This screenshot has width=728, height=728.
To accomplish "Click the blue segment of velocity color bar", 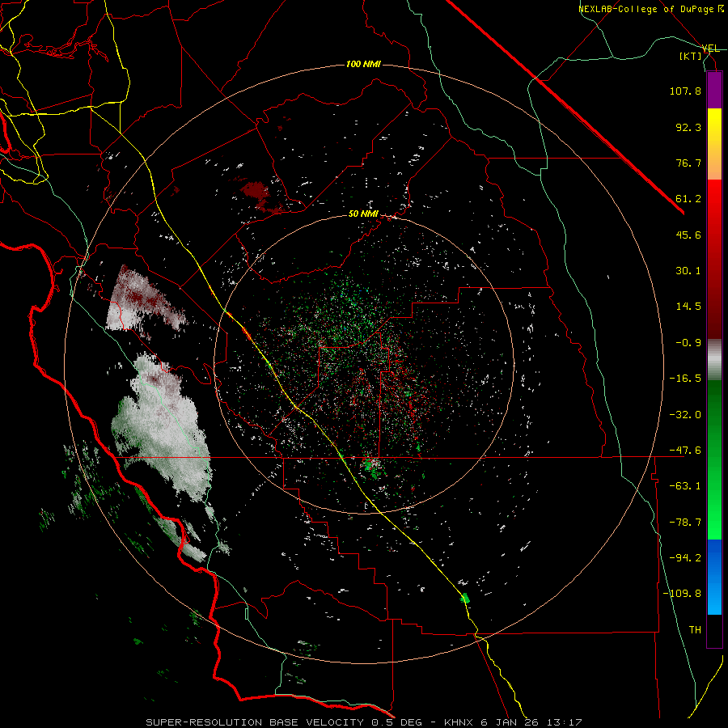I will tap(714, 577).
